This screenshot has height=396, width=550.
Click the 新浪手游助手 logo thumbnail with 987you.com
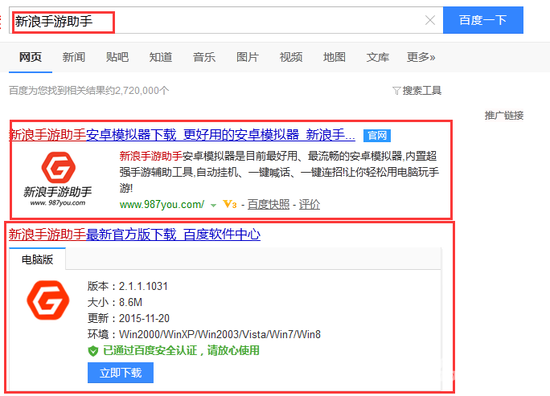(58, 179)
